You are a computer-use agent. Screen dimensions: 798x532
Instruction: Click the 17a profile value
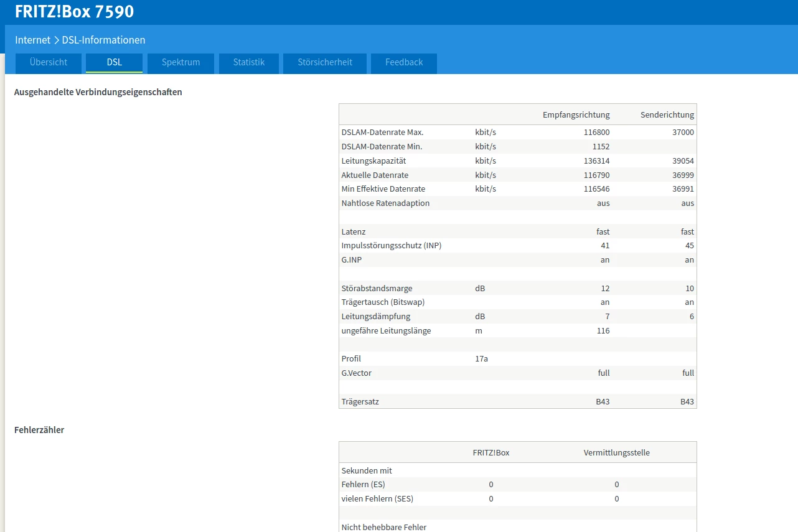[x=481, y=359]
